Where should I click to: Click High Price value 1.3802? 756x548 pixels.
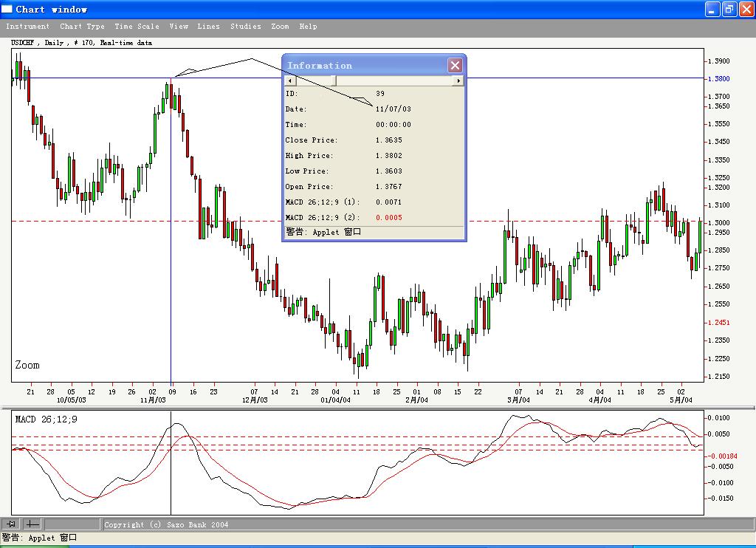coord(388,155)
